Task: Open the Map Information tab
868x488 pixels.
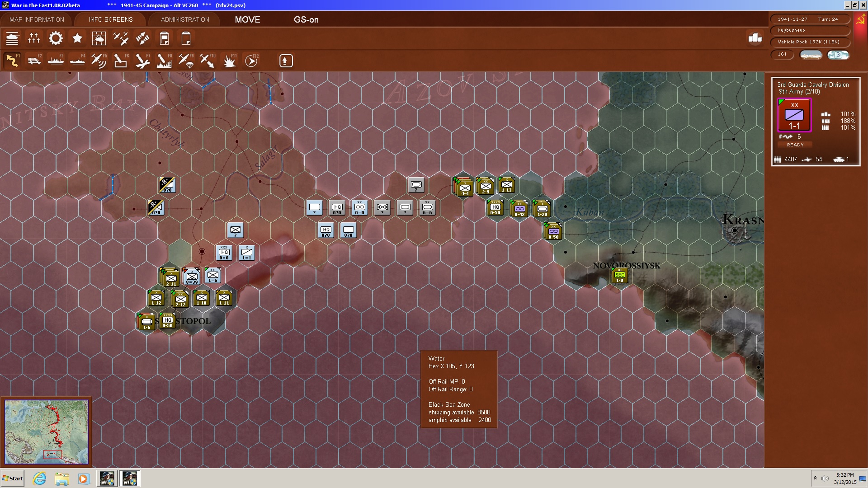Action: [37, 19]
